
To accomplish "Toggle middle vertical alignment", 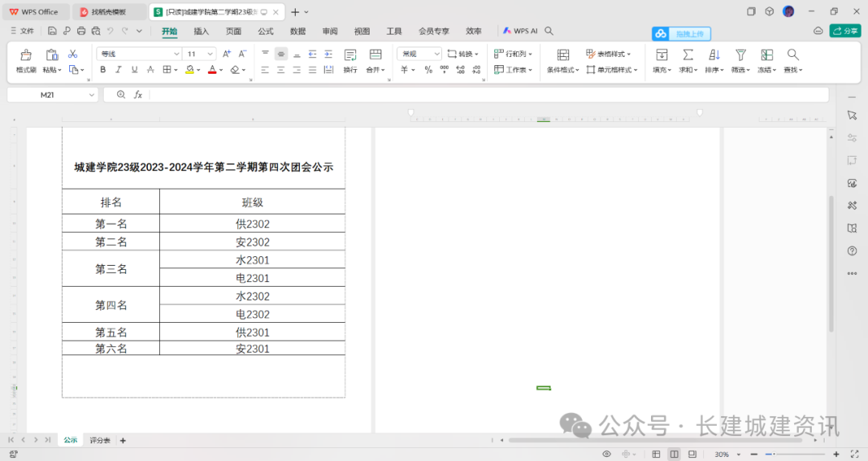I will click(x=281, y=54).
